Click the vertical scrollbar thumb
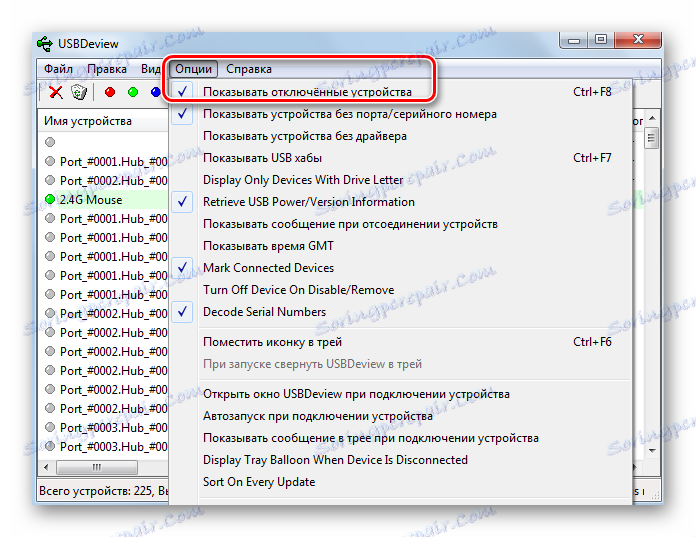 coord(652,138)
